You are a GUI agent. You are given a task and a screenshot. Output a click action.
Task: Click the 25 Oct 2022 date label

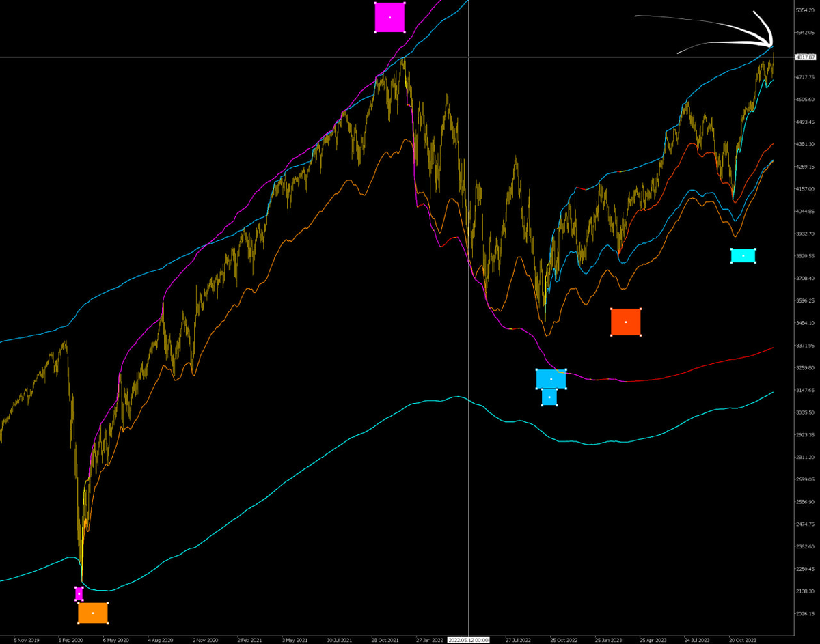(x=564, y=641)
